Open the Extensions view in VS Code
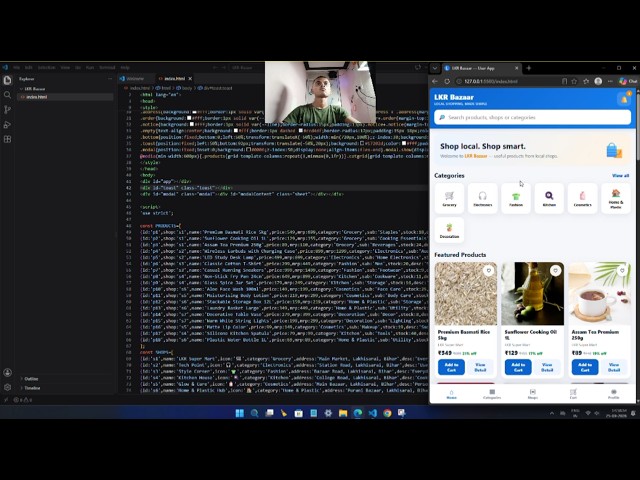 pos(7,139)
